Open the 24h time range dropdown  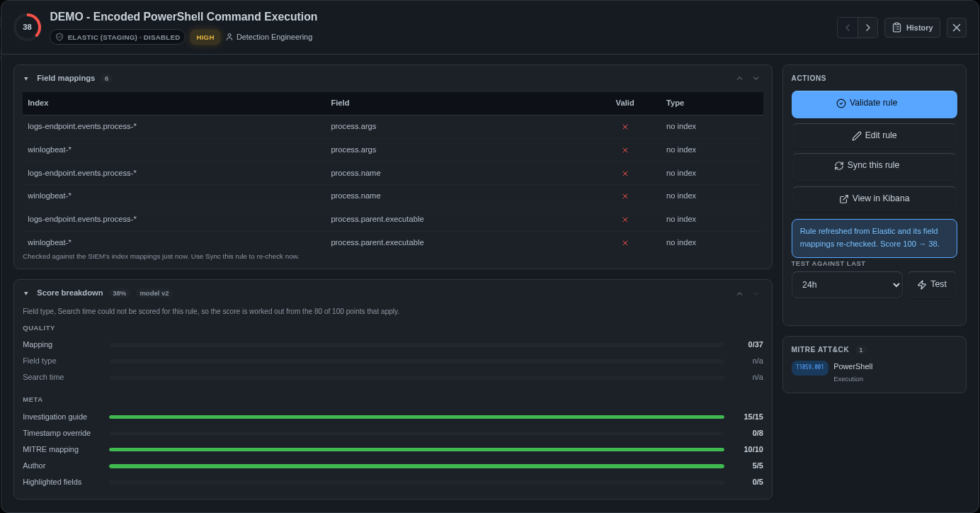[847, 285]
